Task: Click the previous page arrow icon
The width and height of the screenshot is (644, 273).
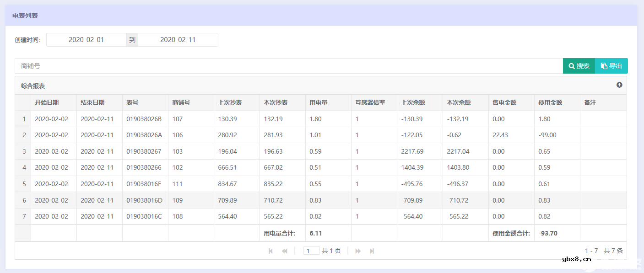Action: [284, 251]
